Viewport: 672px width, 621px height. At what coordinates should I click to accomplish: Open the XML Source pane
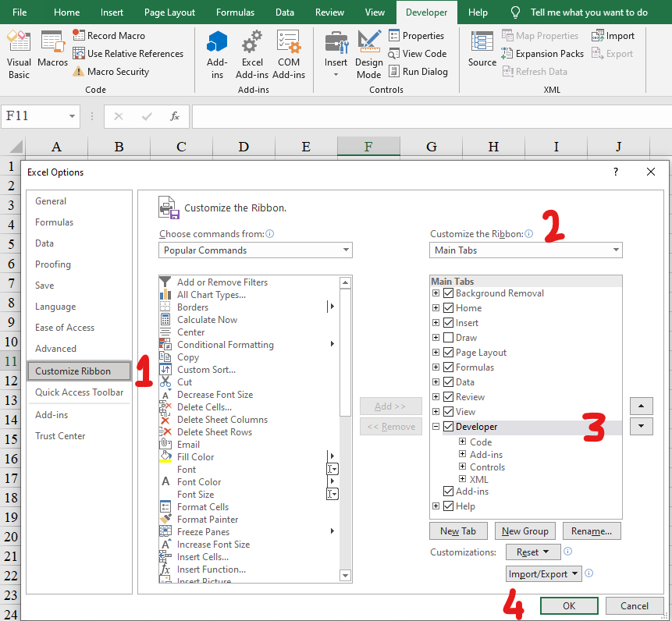482,53
